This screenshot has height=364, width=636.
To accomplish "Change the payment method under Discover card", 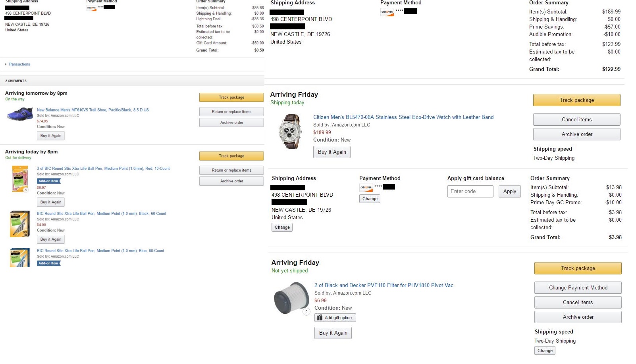I will tap(370, 199).
